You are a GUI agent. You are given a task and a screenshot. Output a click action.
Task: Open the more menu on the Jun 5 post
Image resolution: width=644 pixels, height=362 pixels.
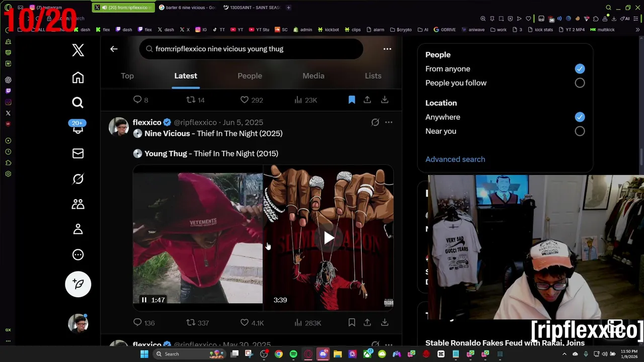[388, 122]
